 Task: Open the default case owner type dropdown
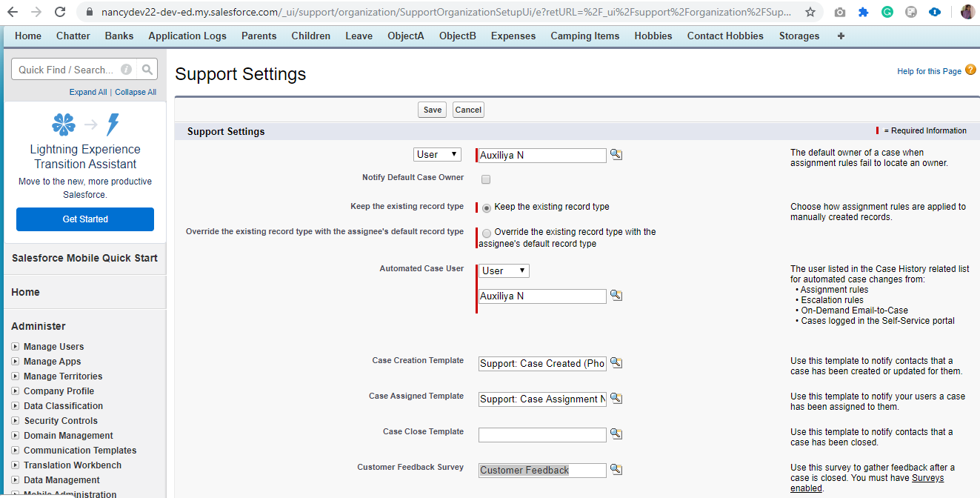(x=437, y=154)
